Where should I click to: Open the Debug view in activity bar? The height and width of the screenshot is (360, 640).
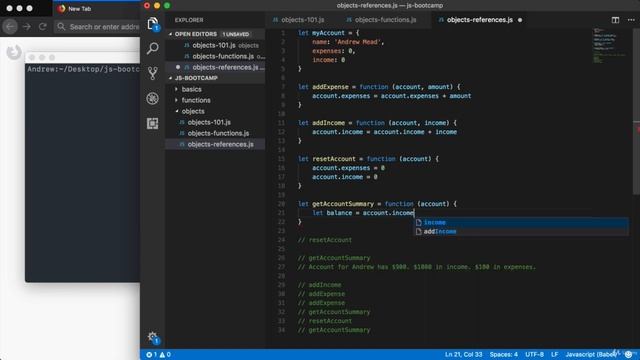[153, 98]
